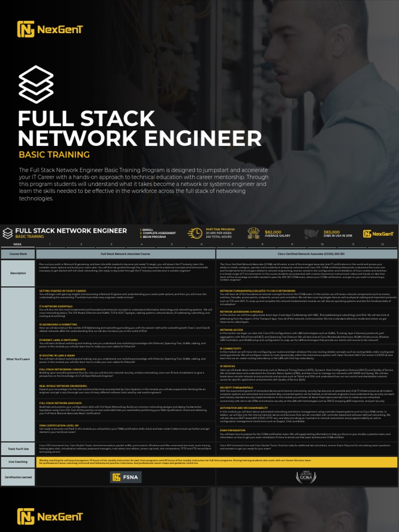The image size is (399, 532).
Task: Click the NETWORK ACCESS heading
Action: click(x=231, y=330)
